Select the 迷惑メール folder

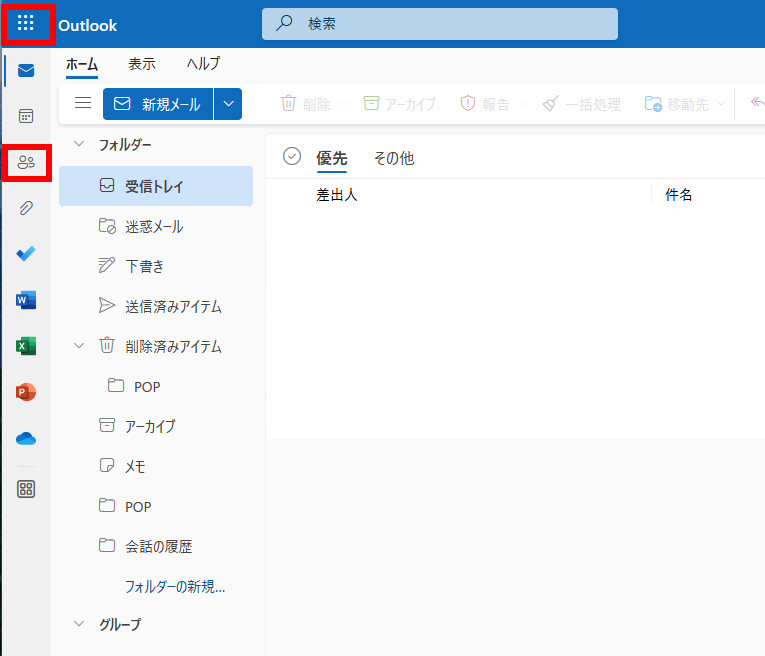click(154, 227)
